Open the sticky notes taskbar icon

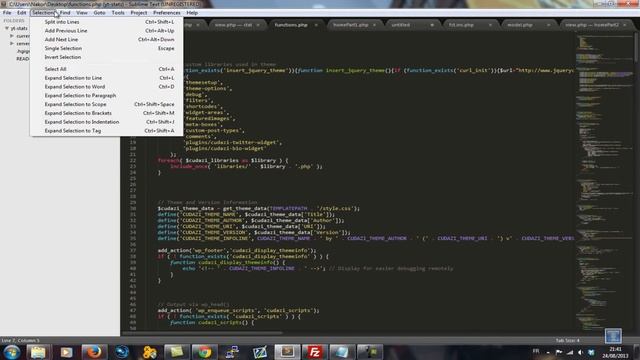point(176,352)
